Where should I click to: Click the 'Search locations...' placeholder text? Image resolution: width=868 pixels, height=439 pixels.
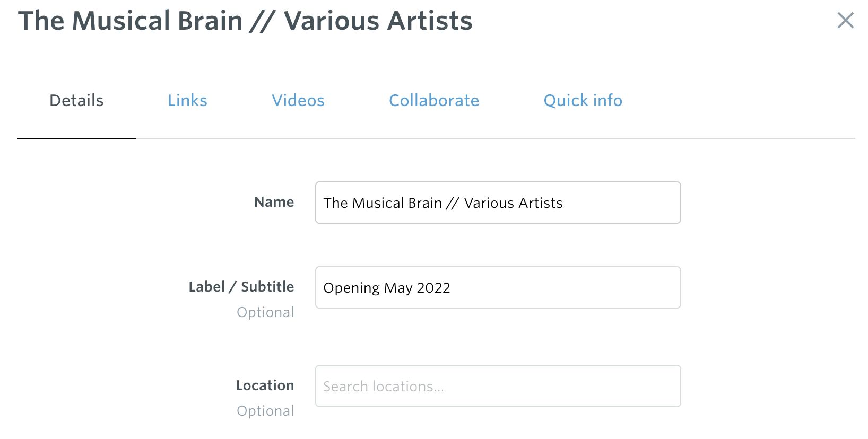[384, 387]
